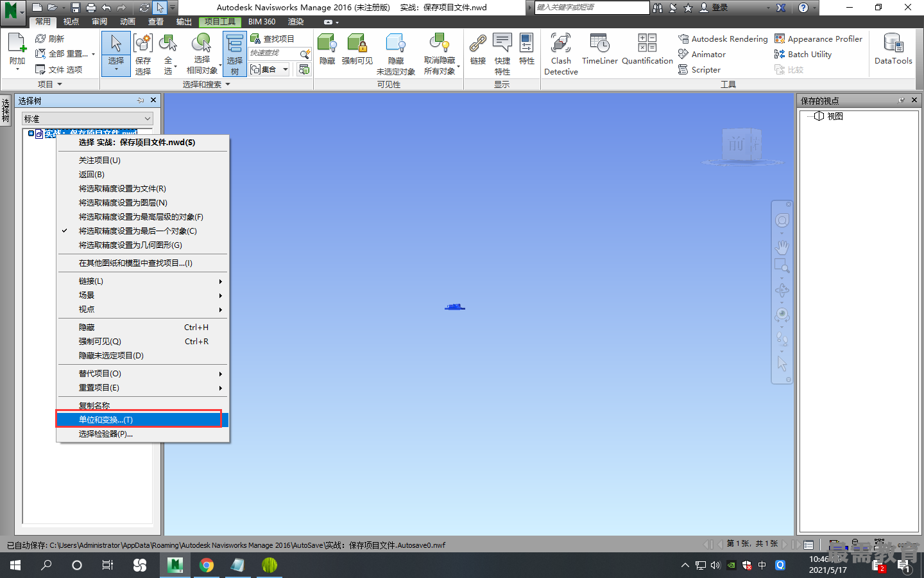This screenshot has height=578, width=924.
Task: Click the Save icon in quick access toolbar
Action: tap(76, 8)
